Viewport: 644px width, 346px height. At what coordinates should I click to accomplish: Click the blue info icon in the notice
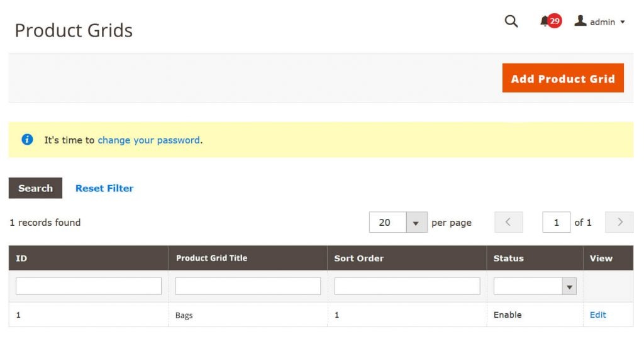(x=27, y=140)
